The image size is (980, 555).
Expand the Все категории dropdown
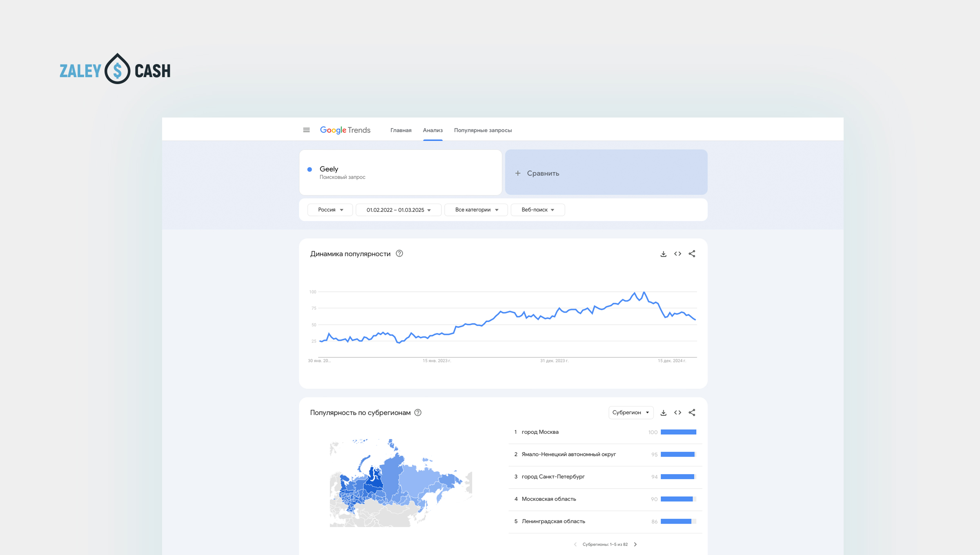tap(476, 210)
